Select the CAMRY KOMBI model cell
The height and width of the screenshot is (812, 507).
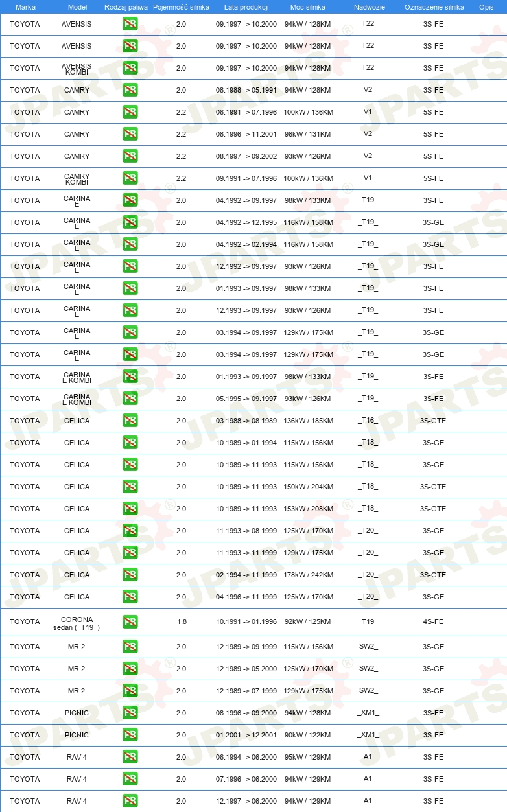coord(77,179)
